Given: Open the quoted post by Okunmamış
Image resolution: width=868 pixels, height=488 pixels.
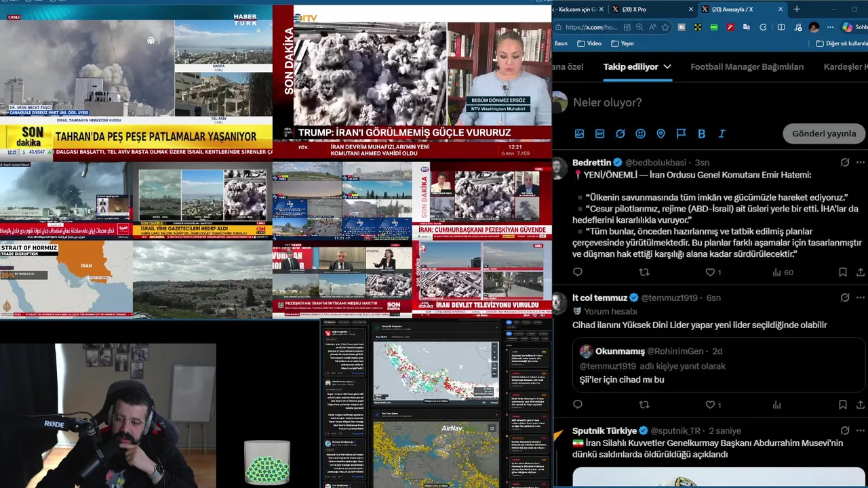Looking at the screenshot, I should pos(719,365).
